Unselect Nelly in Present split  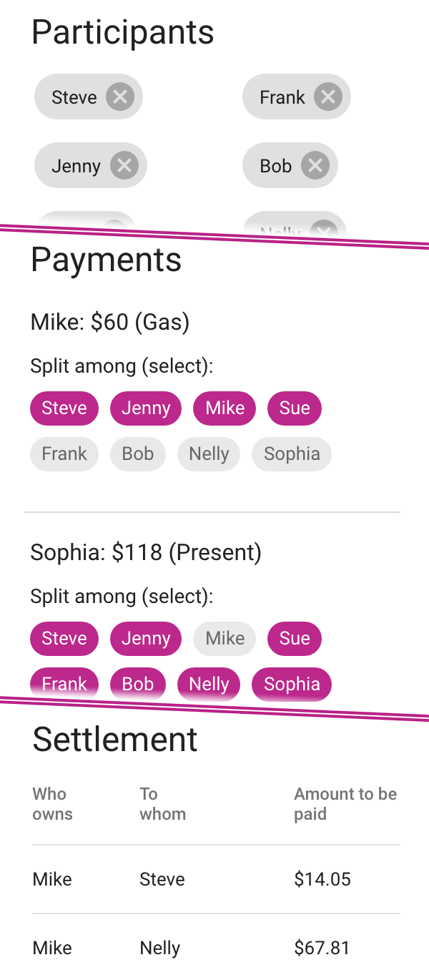[x=209, y=685]
